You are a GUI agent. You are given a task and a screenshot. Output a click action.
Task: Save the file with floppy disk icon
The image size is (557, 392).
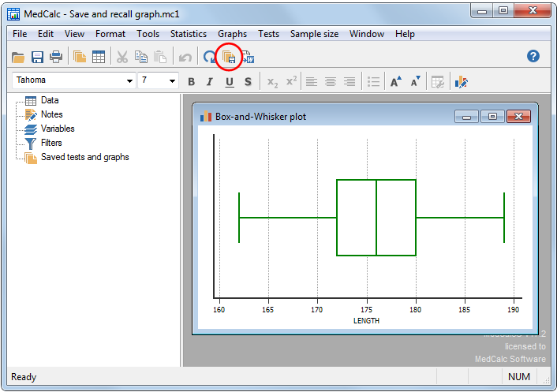click(x=37, y=57)
